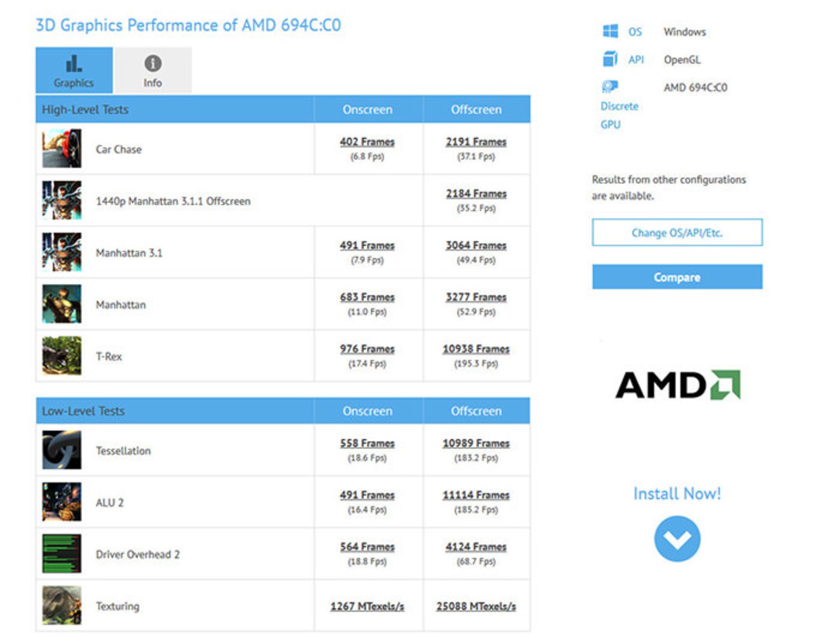Select the Texturing test thumbnail

coord(62,605)
